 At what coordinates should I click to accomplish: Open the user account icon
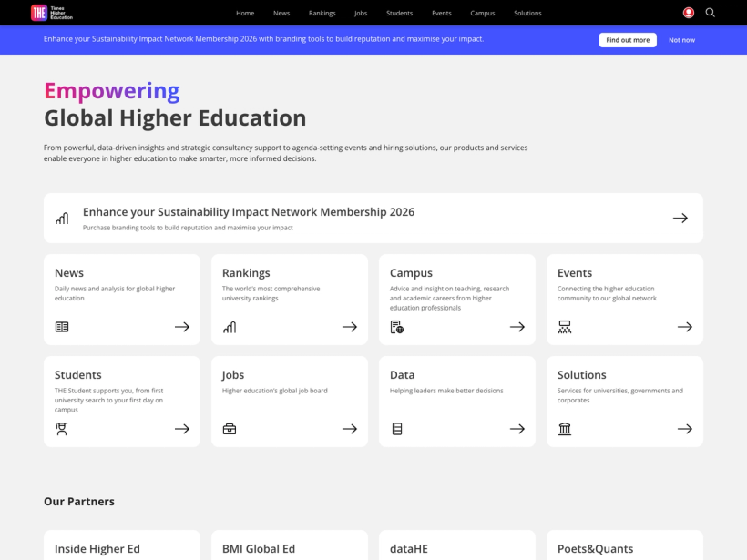coord(689,13)
